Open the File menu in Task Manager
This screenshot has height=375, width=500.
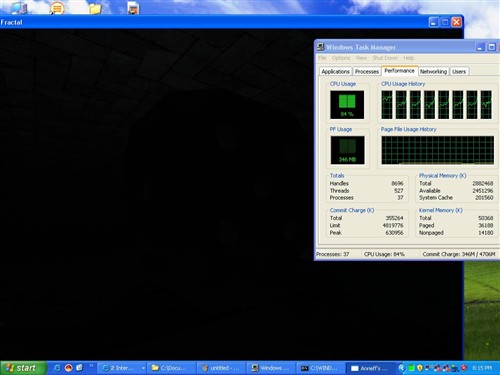[x=322, y=58]
